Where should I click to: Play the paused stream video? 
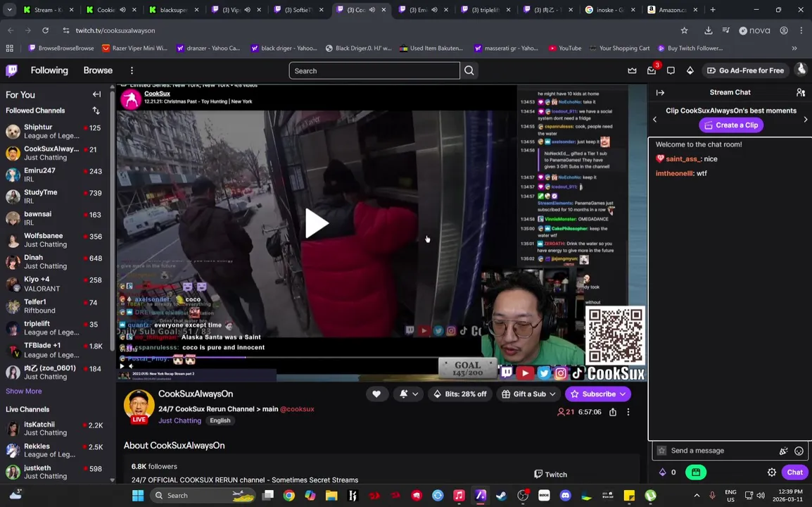pyautogui.click(x=317, y=223)
